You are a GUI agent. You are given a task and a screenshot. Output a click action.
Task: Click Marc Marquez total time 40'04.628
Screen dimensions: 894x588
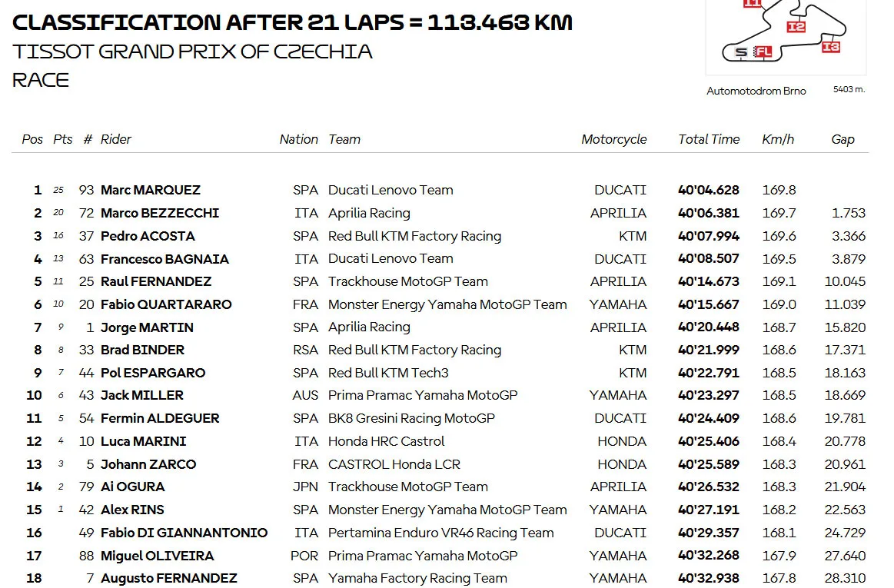click(709, 190)
